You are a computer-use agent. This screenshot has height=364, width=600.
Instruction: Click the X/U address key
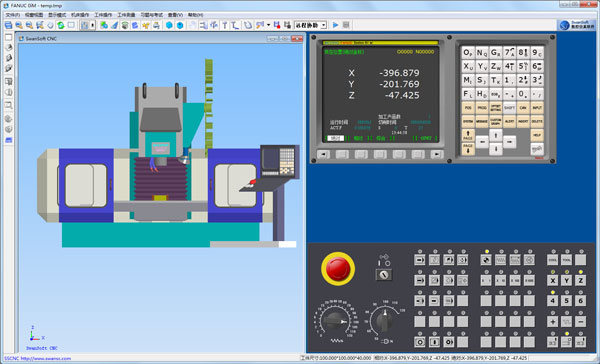point(468,67)
